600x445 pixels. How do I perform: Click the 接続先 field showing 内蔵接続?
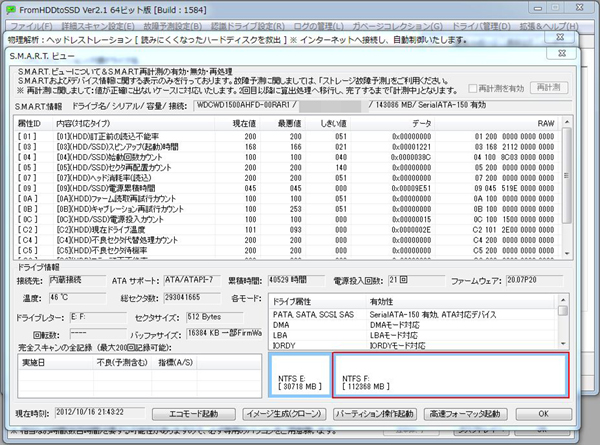tap(77, 280)
